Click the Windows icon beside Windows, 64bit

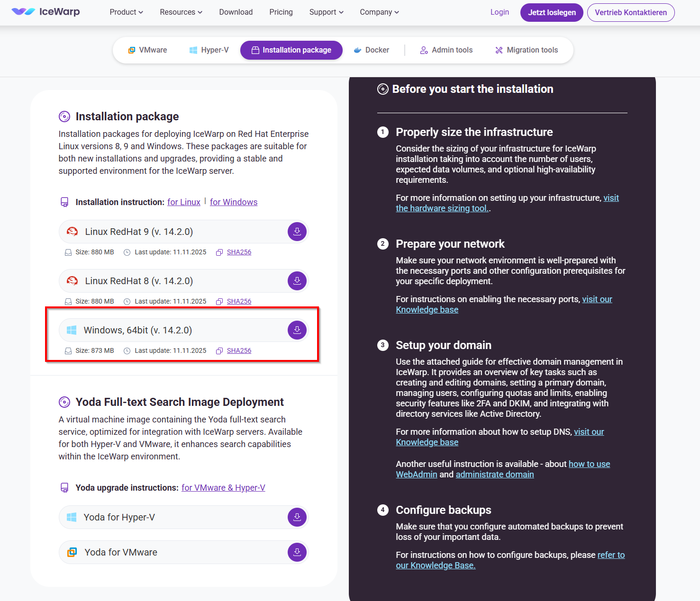click(72, 330)
